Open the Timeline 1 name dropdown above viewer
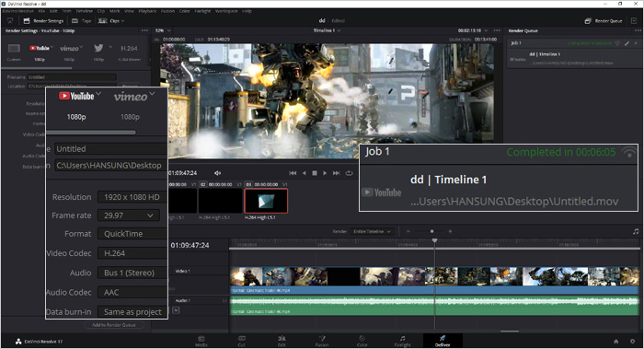 (x=327, y=30)
